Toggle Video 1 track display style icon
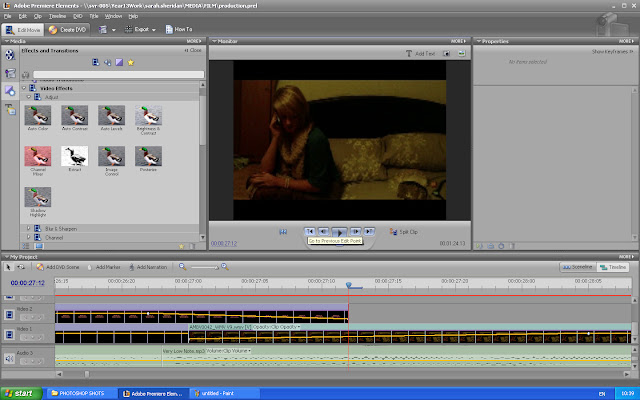The width and height of the screenshot is (640, 400). [9, 335]
